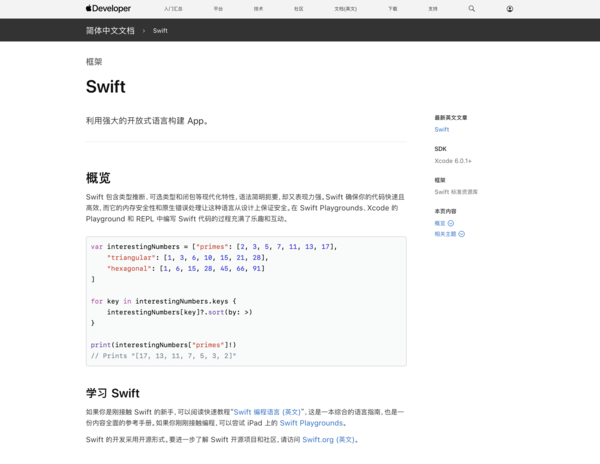Click the "triangular" key in the code
This screenshot has height=464, width=600.
[x=131, y=257]
